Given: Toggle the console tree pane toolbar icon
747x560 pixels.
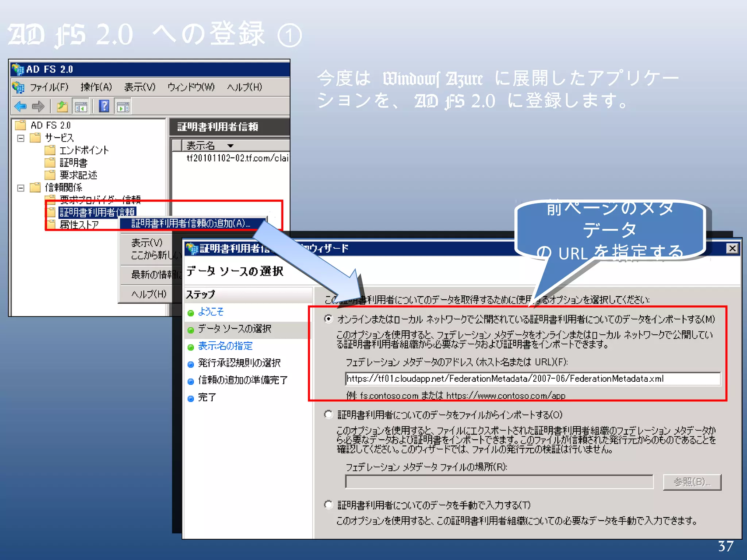Looking at the screenshot, I should [x=81, y=106].
